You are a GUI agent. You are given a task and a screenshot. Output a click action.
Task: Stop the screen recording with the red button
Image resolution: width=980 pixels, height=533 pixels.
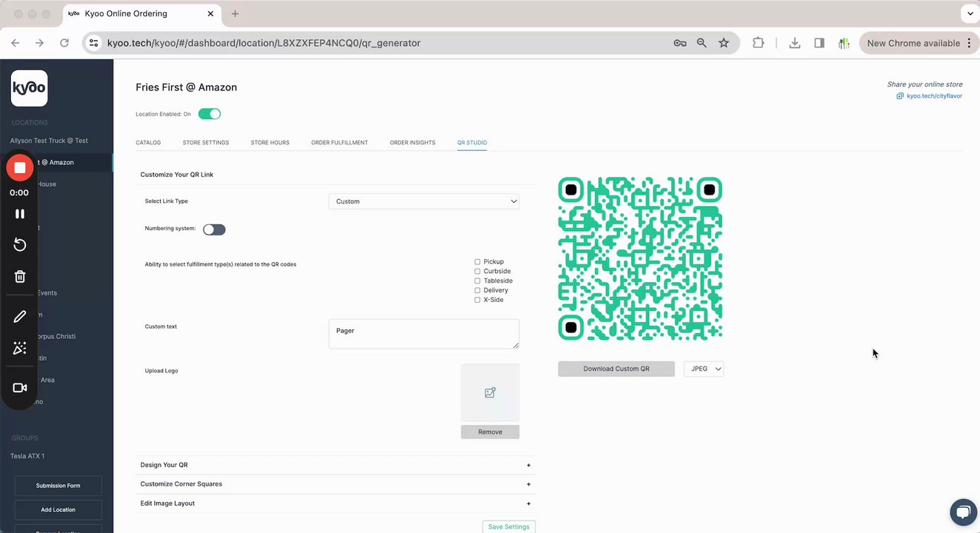point(20,168)
